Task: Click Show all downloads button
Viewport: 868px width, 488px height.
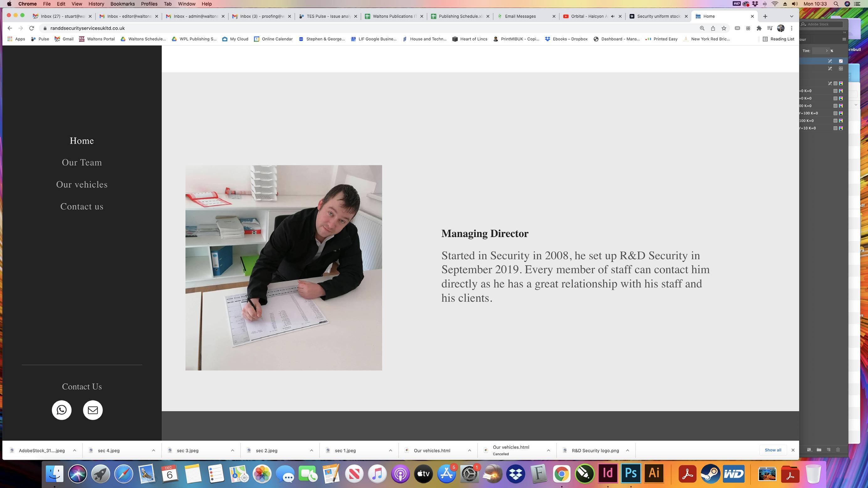Action: click(x=773, y=450)
